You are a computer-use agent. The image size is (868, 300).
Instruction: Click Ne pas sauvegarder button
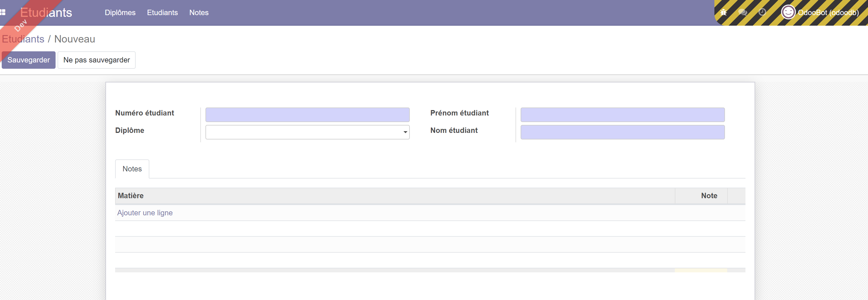[x=96, y=60]
